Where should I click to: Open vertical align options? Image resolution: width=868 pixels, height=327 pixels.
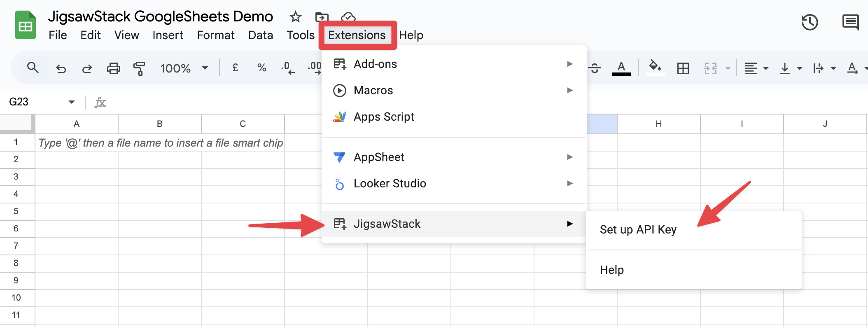(x=791, y=68)
